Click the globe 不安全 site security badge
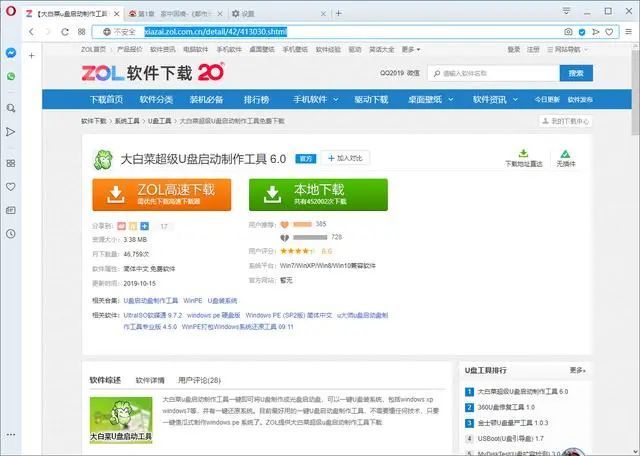The height and width of the screenshot is (456, 640). pos(119,31)
